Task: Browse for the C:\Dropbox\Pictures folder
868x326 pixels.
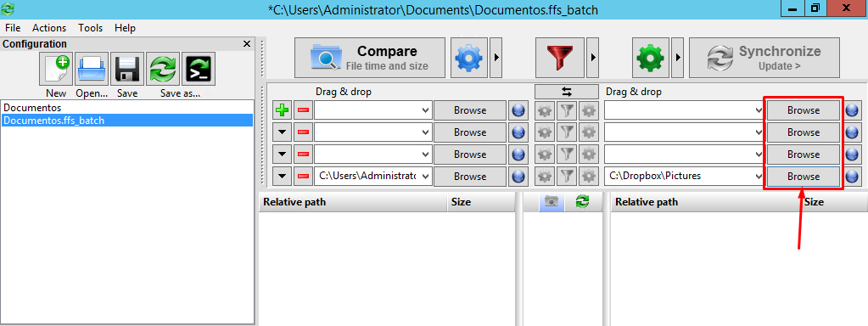Action: [x=804, y=177]
